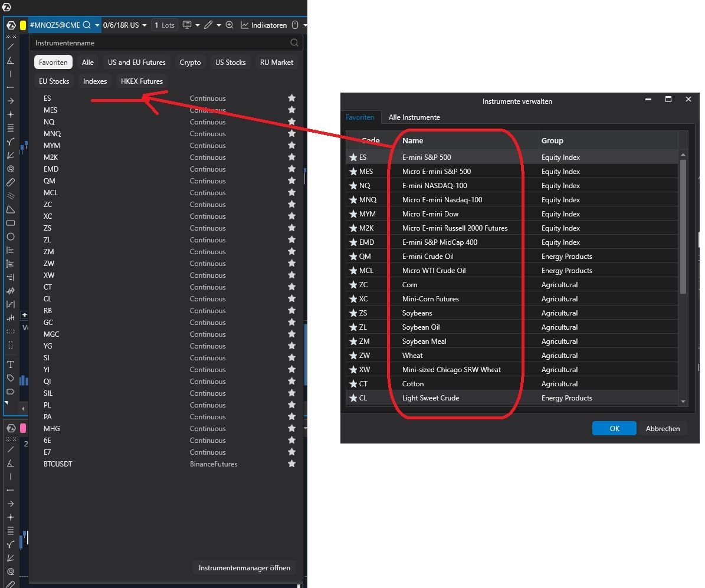
Task: Click the search icon in Instrumentenname field
Action: tap(294, 42)
